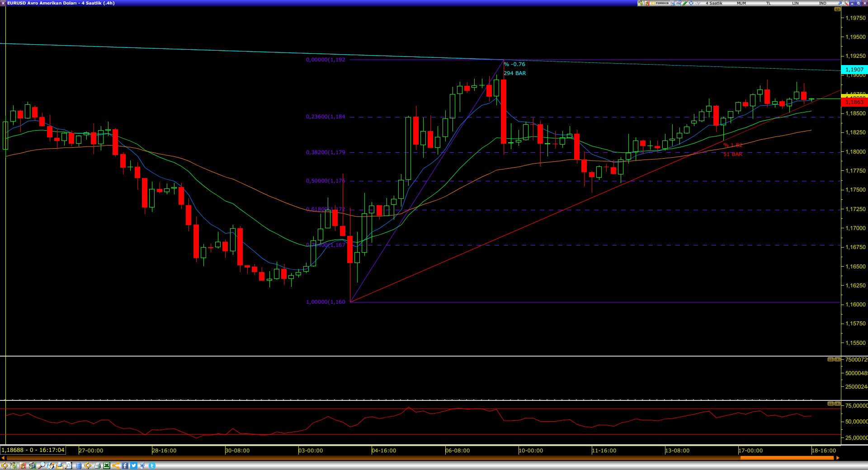Toggle the LIN scale option
The image size is (868, 470).
click(x=795, y=3)
